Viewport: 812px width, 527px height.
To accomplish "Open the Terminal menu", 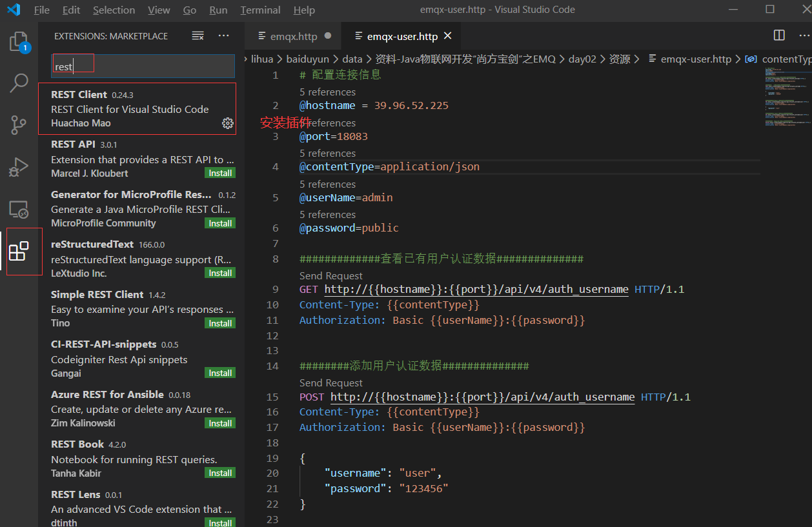I will (x=260, y=10).
